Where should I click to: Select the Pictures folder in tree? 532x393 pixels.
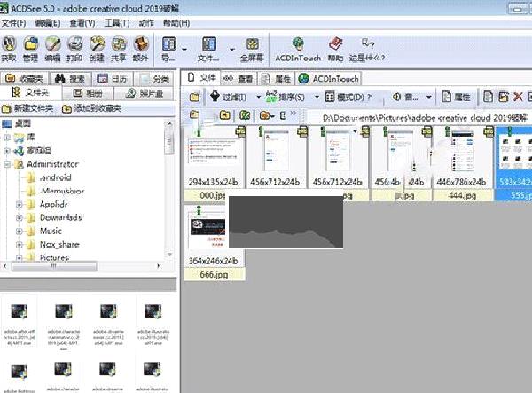tap(54, 257)
